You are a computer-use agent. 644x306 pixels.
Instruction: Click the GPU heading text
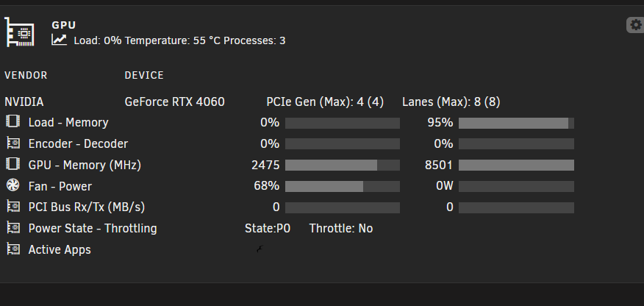pyautogui.click(x=64, y=25)
